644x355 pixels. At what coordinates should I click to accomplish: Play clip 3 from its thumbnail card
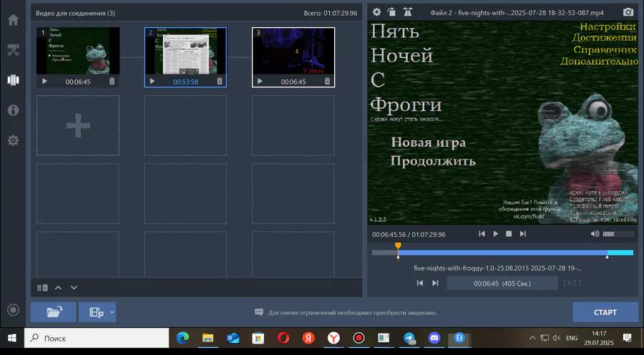tap(260, 82)
